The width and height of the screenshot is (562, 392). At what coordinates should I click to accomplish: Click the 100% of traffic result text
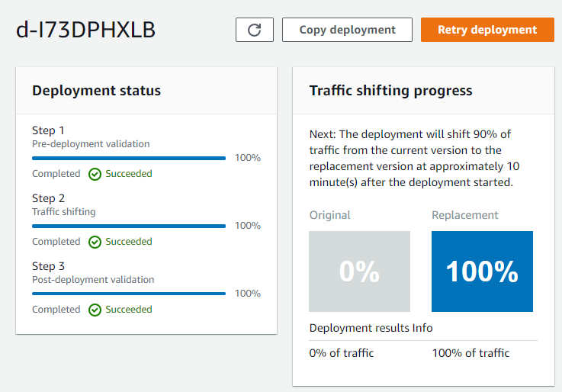470,353
